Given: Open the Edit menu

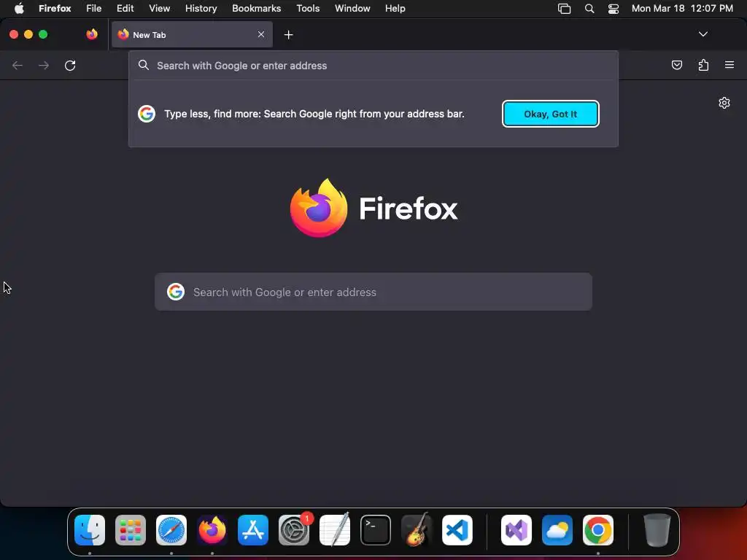Looking at the screenshot, I should click(125, 8).
